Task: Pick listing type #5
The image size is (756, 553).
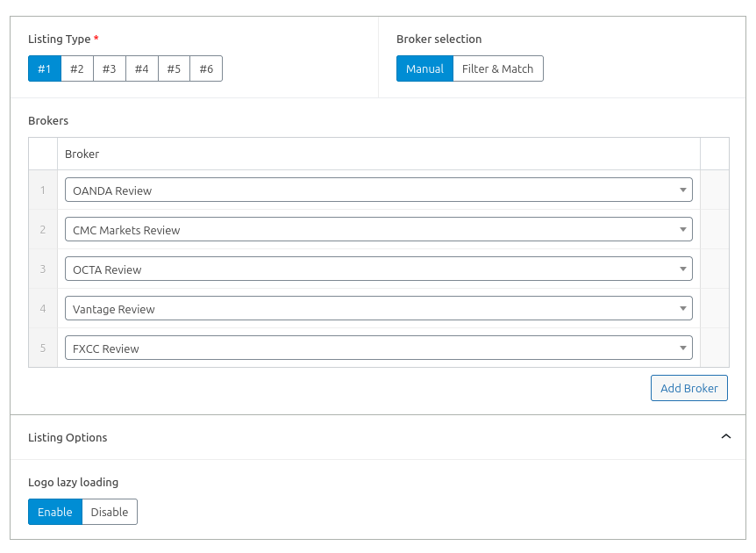Action: [x=174, y=68]
